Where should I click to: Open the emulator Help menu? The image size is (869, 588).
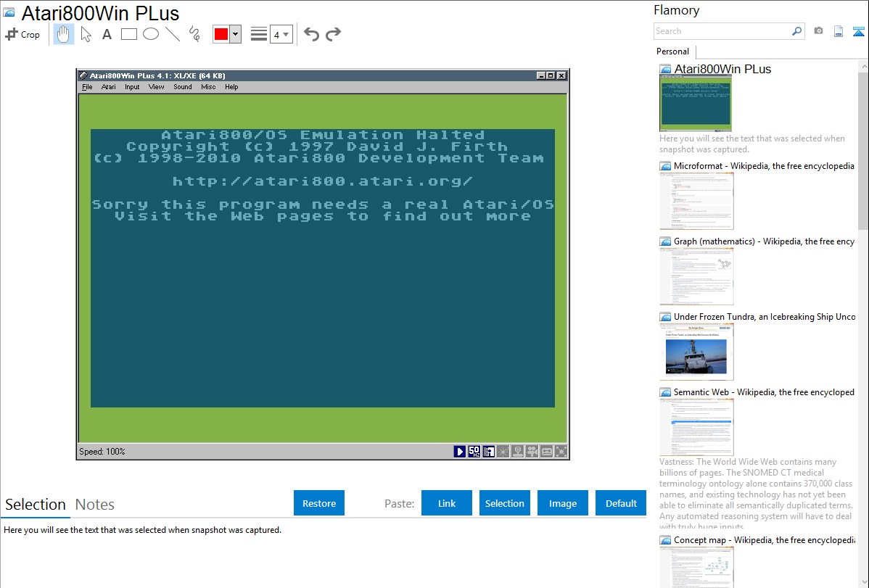click(231, 87)
